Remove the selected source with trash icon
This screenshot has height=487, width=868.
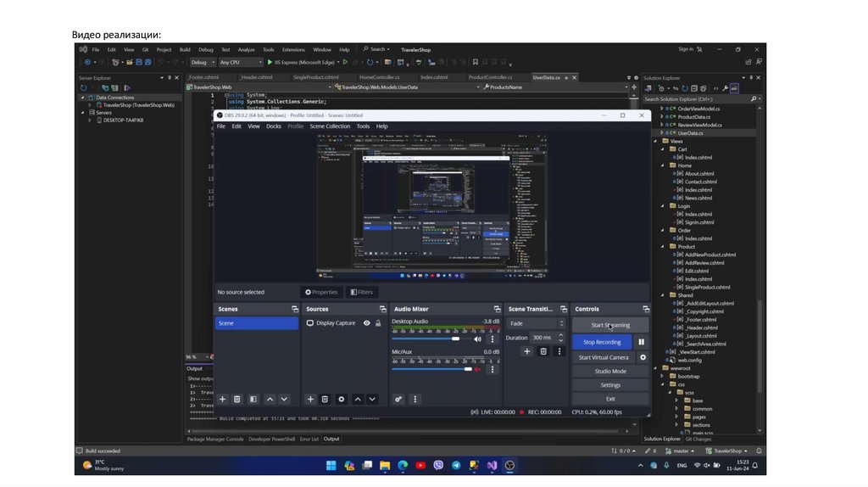326,399
